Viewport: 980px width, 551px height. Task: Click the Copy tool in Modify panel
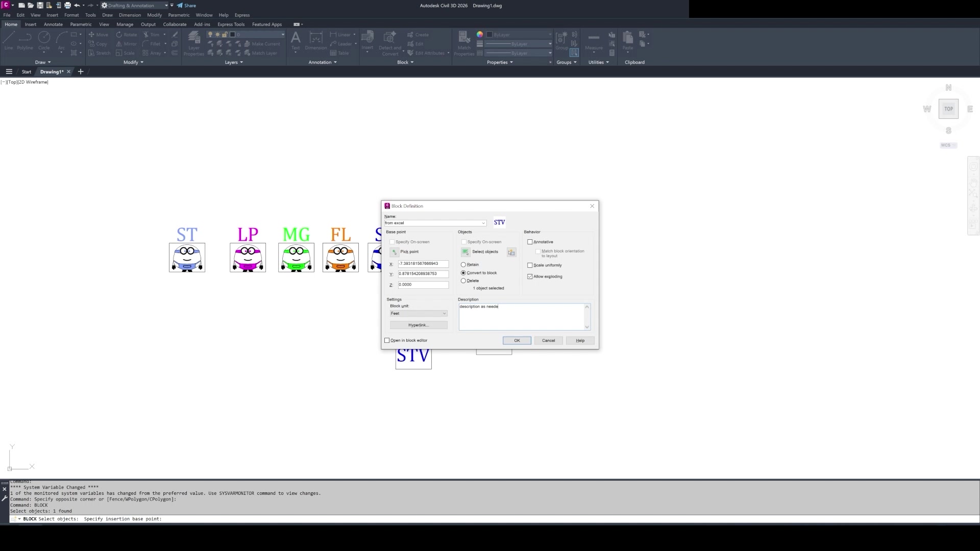click(x=97, y=44)
